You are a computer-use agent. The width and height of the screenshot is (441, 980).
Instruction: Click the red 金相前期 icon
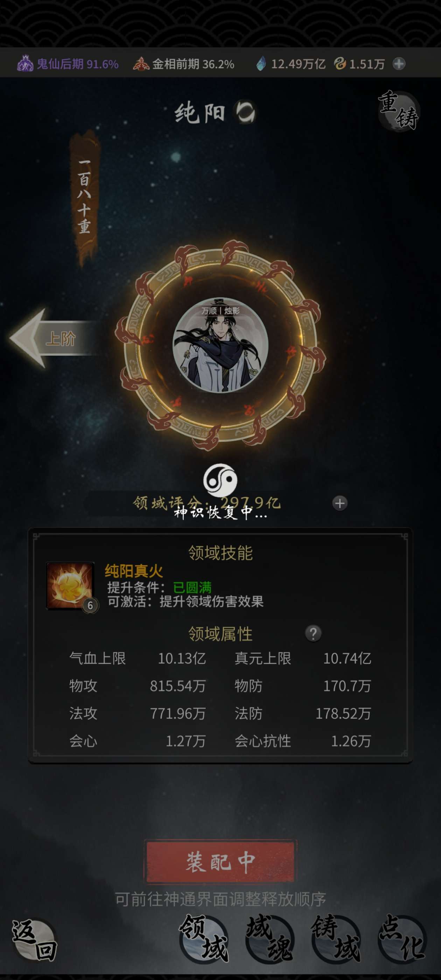click(141, 64)
